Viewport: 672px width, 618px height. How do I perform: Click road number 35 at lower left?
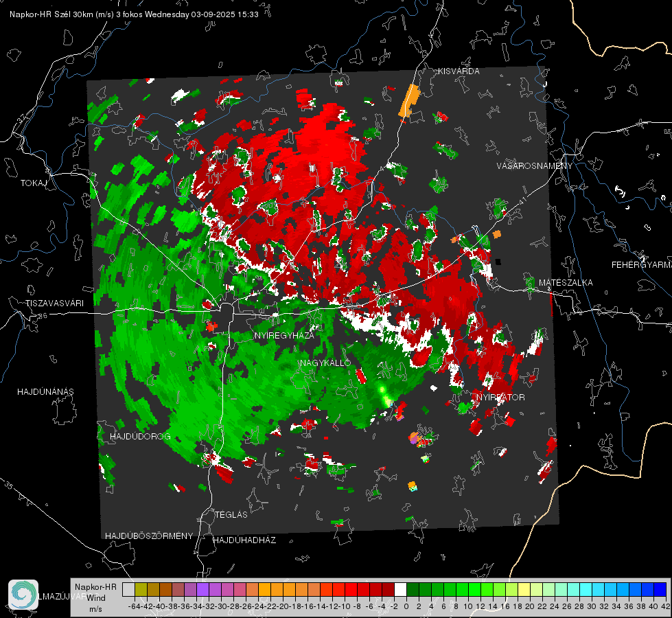tap(9, 485)
